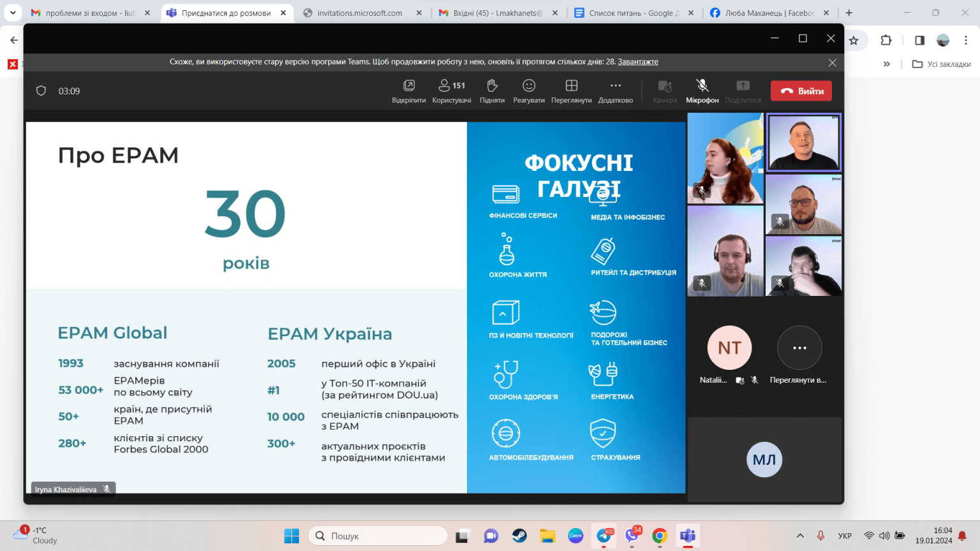Select the red-haired woman's video tile
This screenshot has width=980, height=551.
tap(725, 159)
